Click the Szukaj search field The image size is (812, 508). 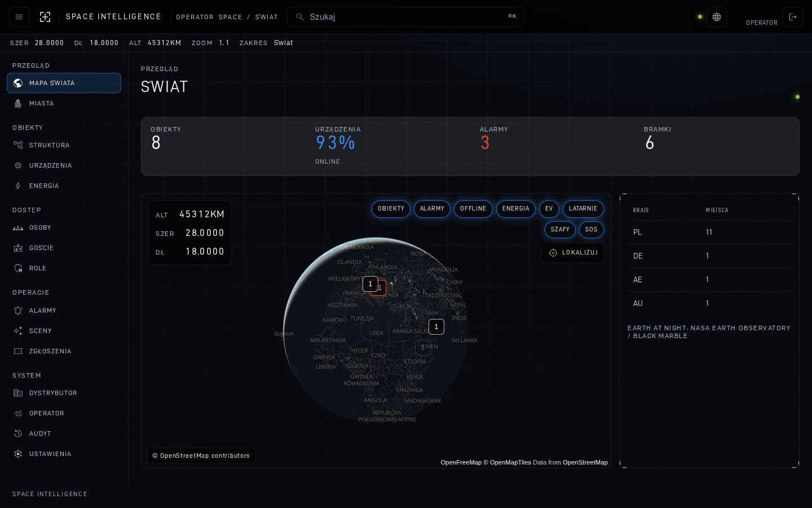[x=405, y=17]
